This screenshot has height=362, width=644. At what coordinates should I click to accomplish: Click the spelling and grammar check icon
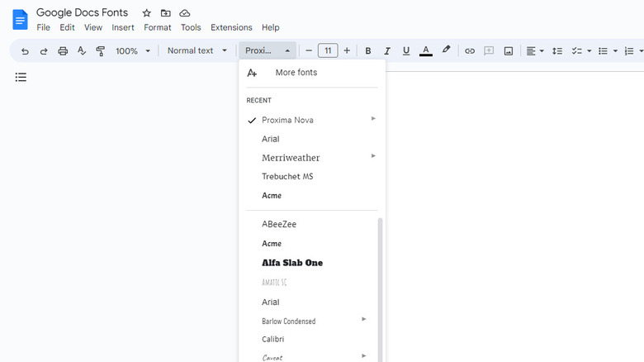[82, 51]
